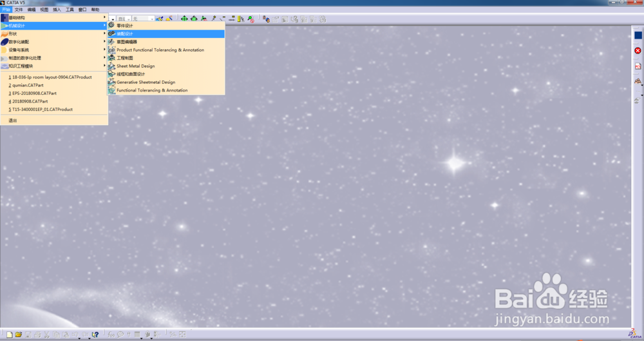Click the f(x) formula icon
This screenshot has height=341, width=644.
(111, 335)
